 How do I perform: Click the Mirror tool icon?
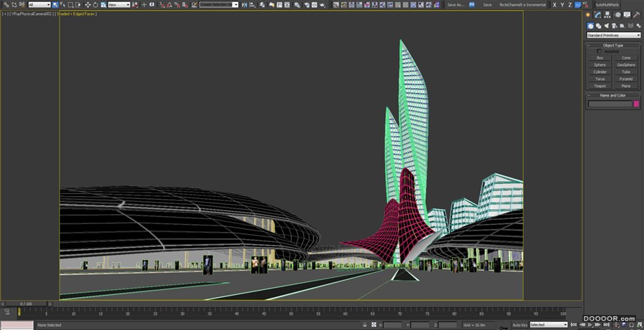[245, 5]
